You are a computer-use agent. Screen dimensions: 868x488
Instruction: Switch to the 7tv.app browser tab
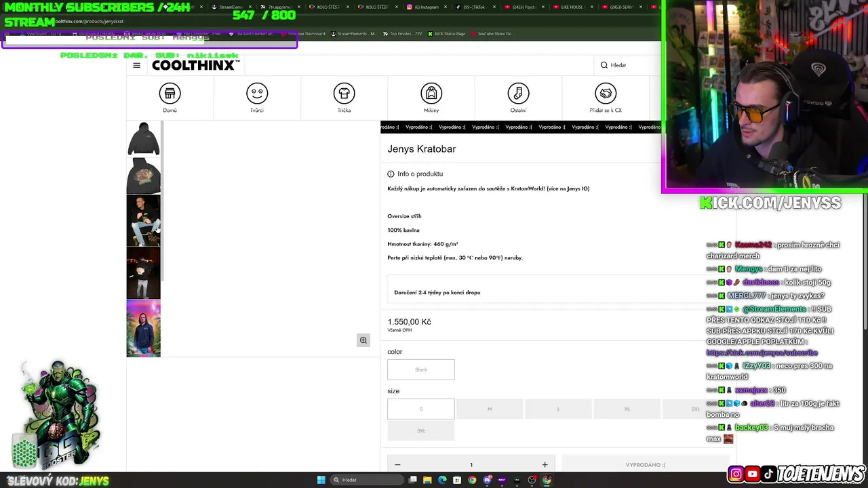[279, 7]
